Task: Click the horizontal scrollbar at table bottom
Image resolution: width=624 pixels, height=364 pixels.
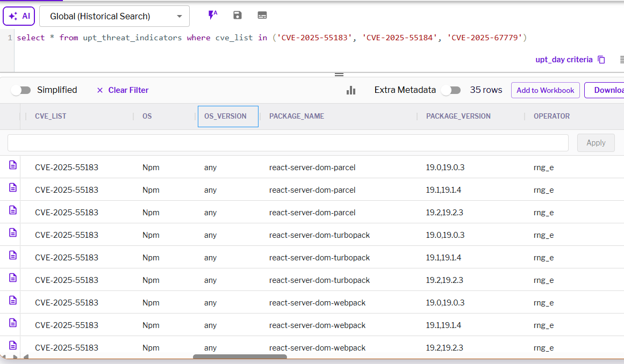Action: [240, 357]
